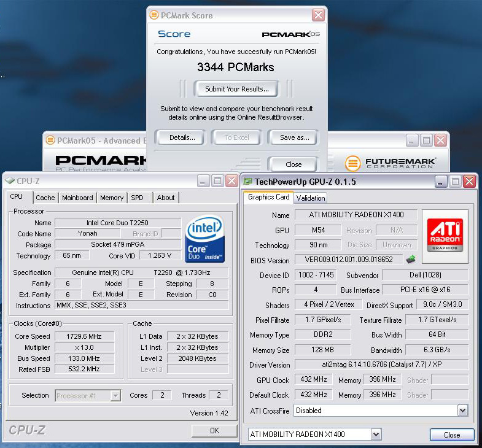The width and height of the screenshot is (482, 448).
Task: Close the PCMark Score dialog with X
Action: (x=318, y=15)
